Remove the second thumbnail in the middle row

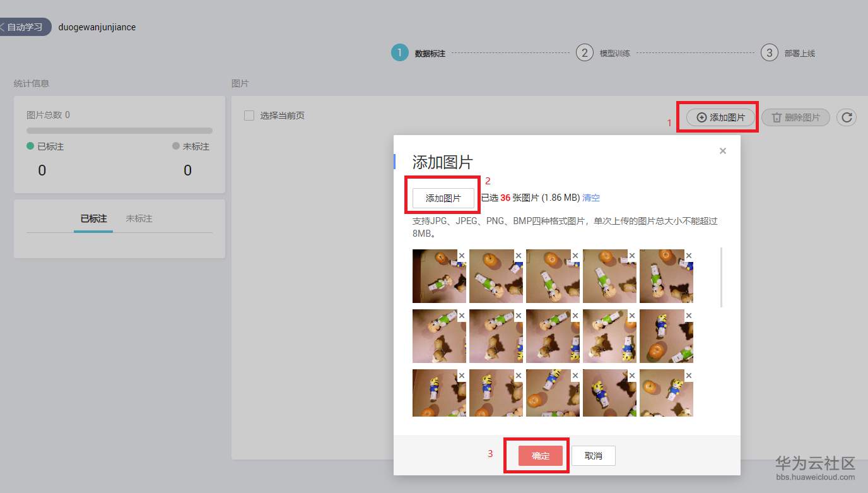[x=519, y=315]
